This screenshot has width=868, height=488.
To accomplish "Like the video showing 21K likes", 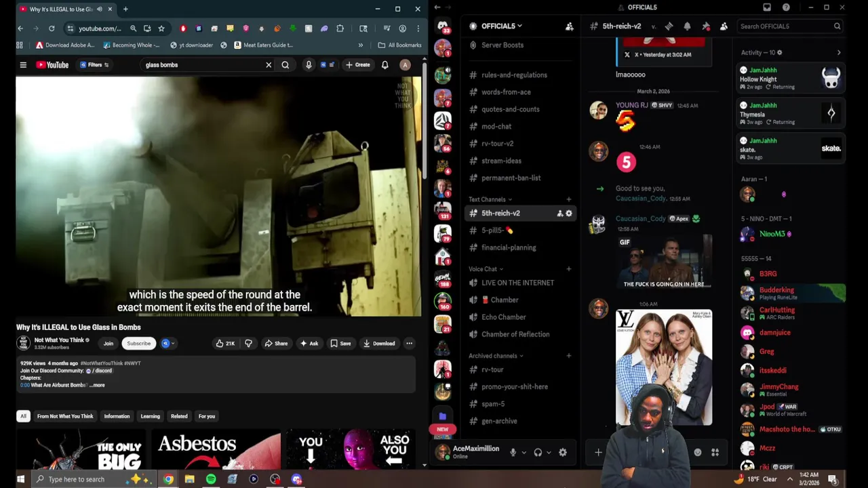I will pyautogui.click(x=225, y=344).
